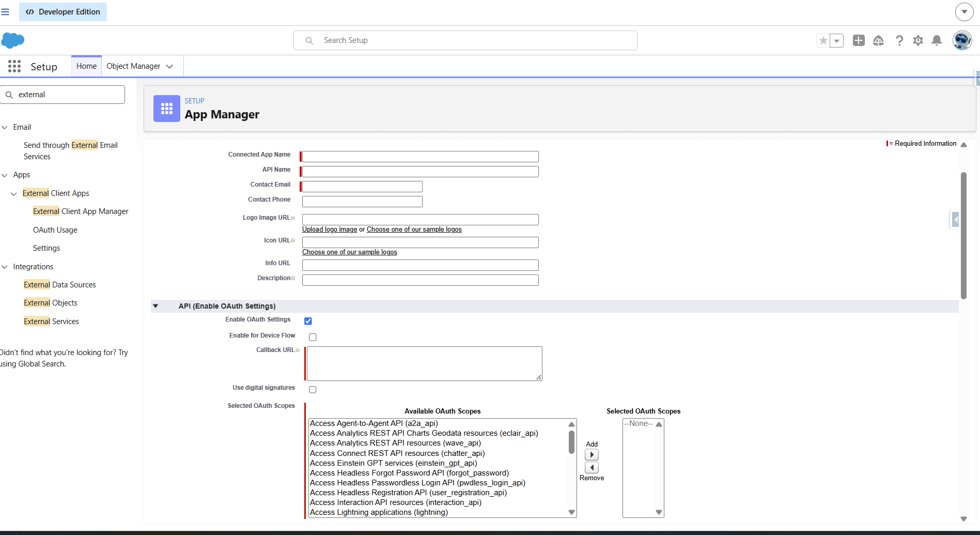
Task: Select Access Agent-to-Agent API (a2a_api) scope
Action: (374, 423)
